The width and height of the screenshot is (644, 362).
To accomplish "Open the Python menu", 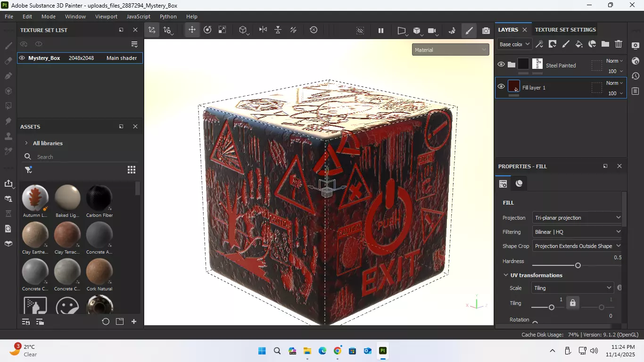I will pos(168,16).
